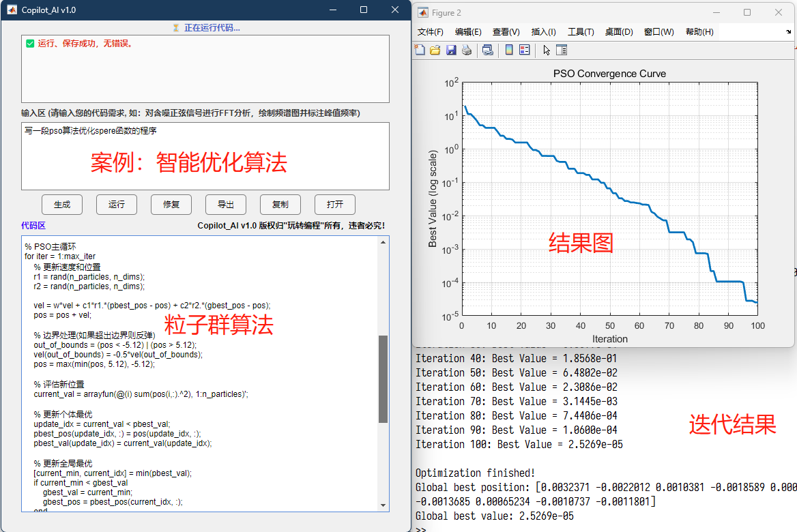The image size is (797, 532).
Task: Select the Edit Plot arrow tool
Action: point(547,50)
